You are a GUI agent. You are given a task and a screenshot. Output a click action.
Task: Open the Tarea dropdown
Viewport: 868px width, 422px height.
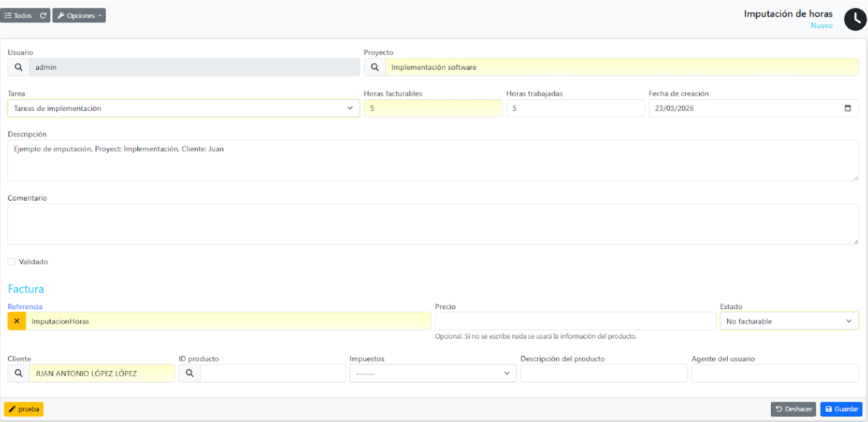pos(183,109)
